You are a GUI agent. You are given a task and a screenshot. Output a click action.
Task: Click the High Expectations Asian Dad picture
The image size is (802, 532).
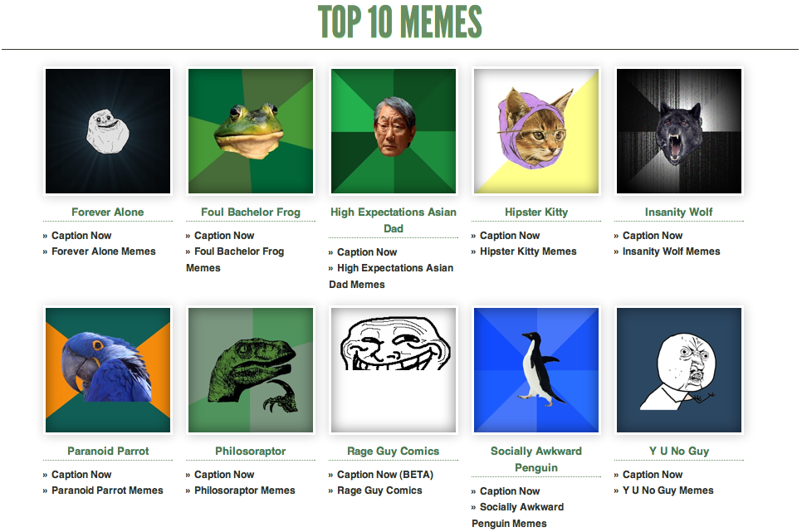(x=394, y=131)
